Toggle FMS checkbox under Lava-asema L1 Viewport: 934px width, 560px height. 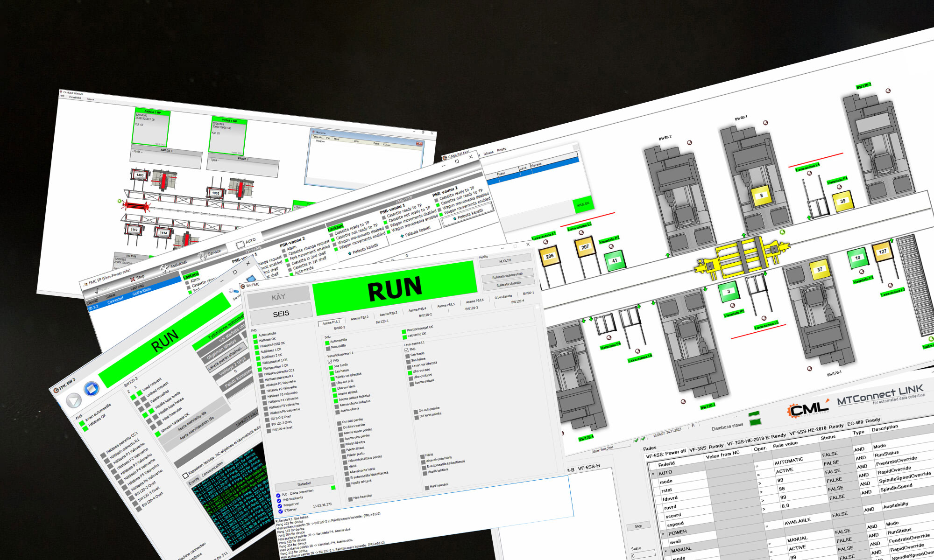406,350
